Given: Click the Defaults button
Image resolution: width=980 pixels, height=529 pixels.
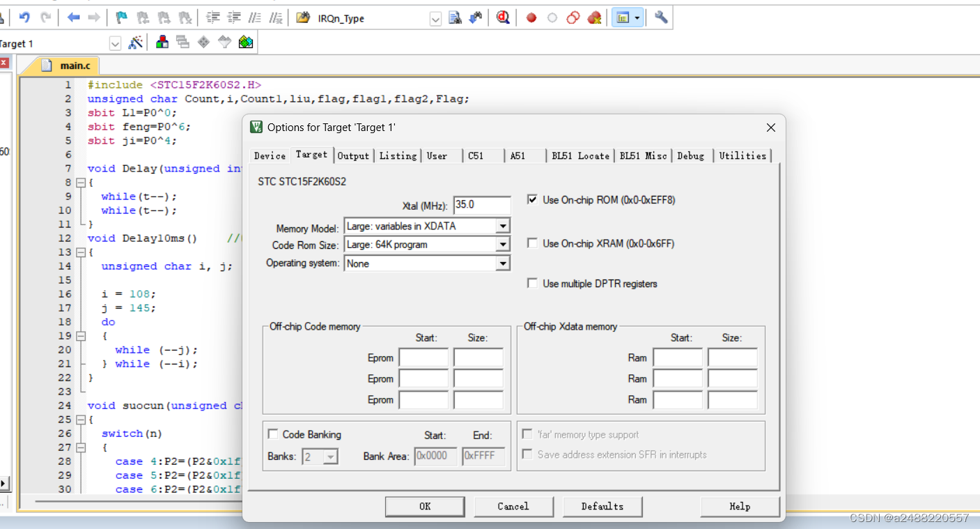Looking at the screenshot, I should pos(602,507).
